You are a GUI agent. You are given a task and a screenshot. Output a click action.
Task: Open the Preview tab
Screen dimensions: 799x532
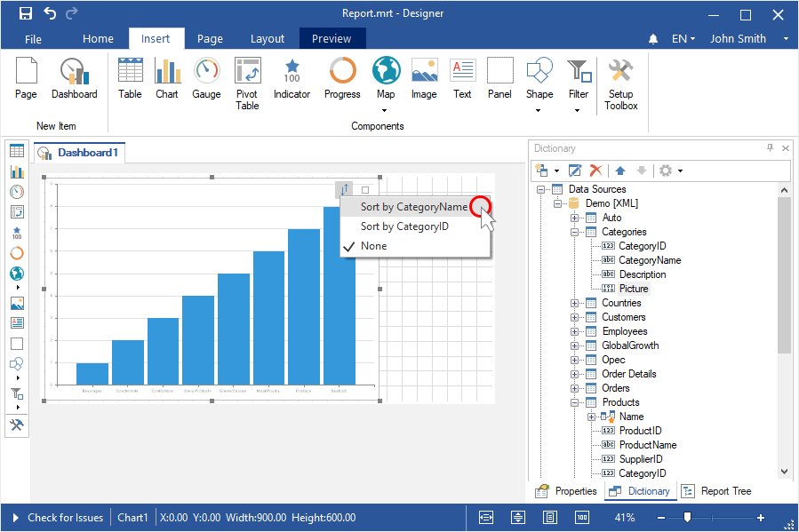pos(332,39)
